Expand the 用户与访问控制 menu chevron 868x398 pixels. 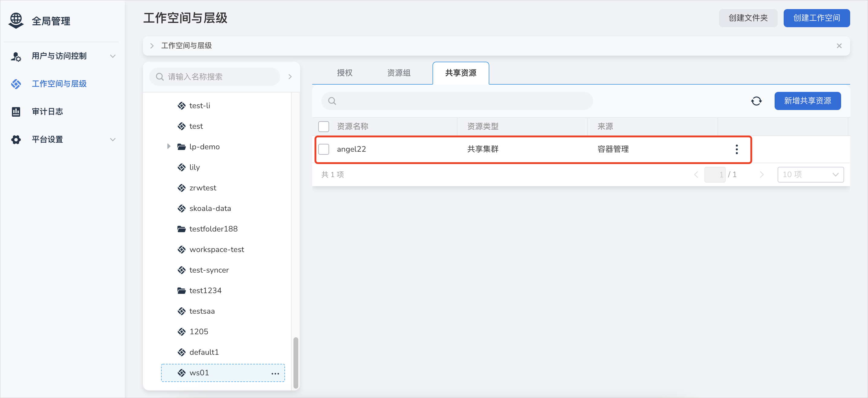(113, 56)
